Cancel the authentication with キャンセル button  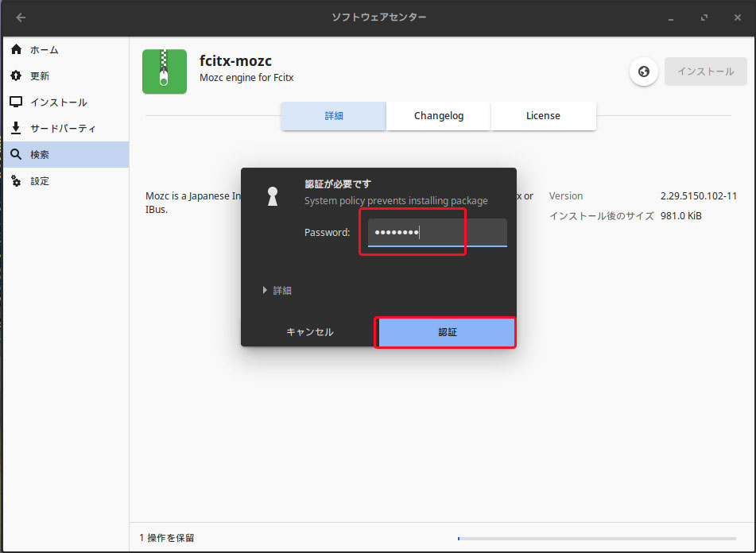pos(309,332)
